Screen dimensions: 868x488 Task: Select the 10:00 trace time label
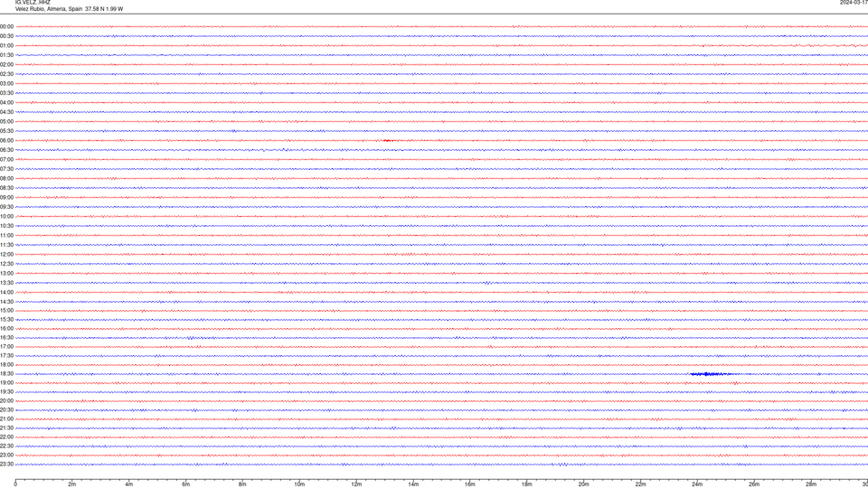coord(6,216)
